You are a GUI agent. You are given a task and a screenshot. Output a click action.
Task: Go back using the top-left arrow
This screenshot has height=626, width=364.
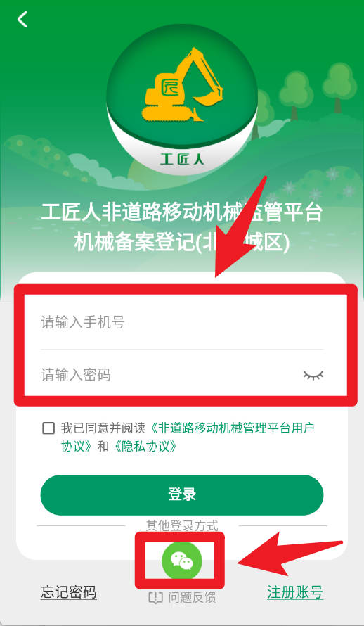point(22,19)
